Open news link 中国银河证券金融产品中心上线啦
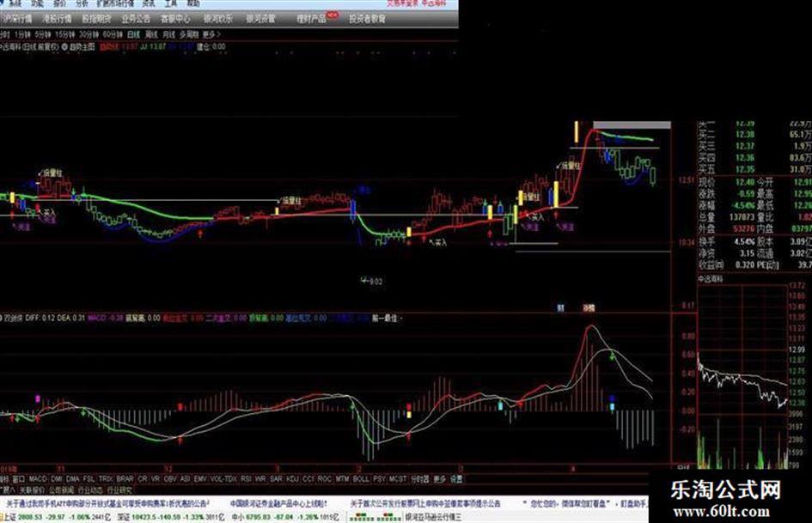This screenshot has width=812, height=523. click(278, 503)
